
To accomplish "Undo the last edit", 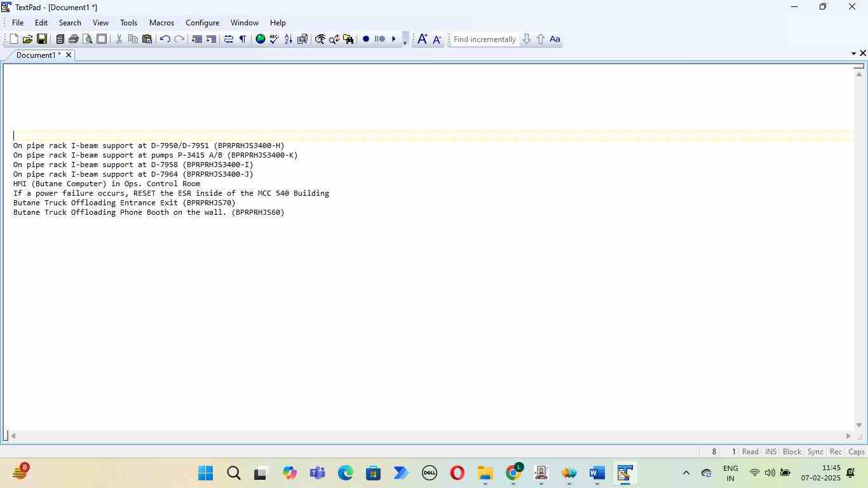I will point(165,39).
